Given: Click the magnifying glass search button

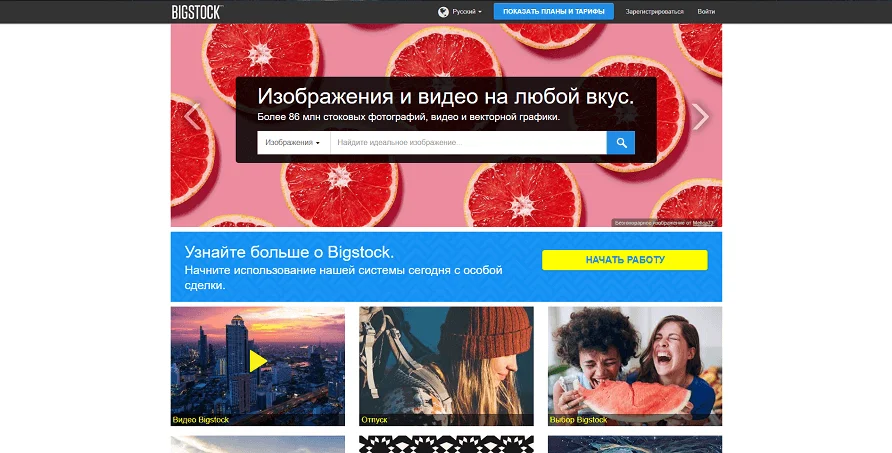Looking at the screenshot, I should [620, 143].
